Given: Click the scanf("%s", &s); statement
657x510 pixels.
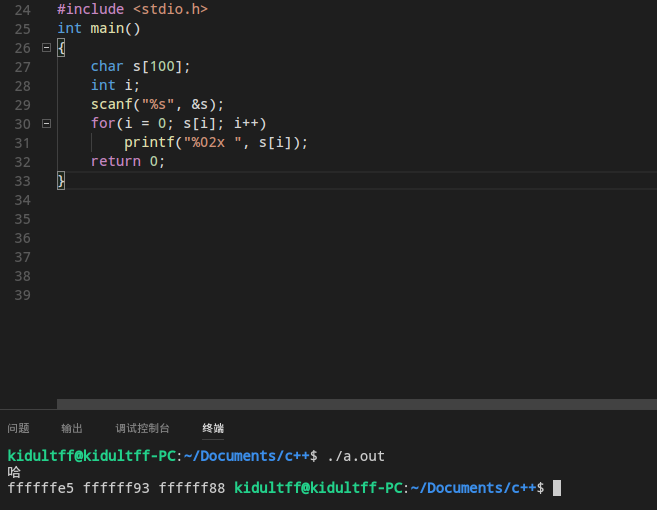Looking at the screenshot, I should pos(158,104).
